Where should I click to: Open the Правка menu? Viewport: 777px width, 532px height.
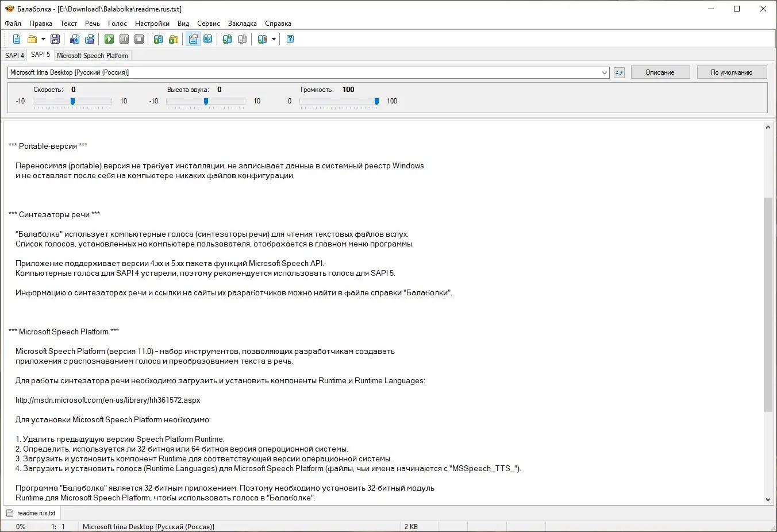tap(41, 24)
